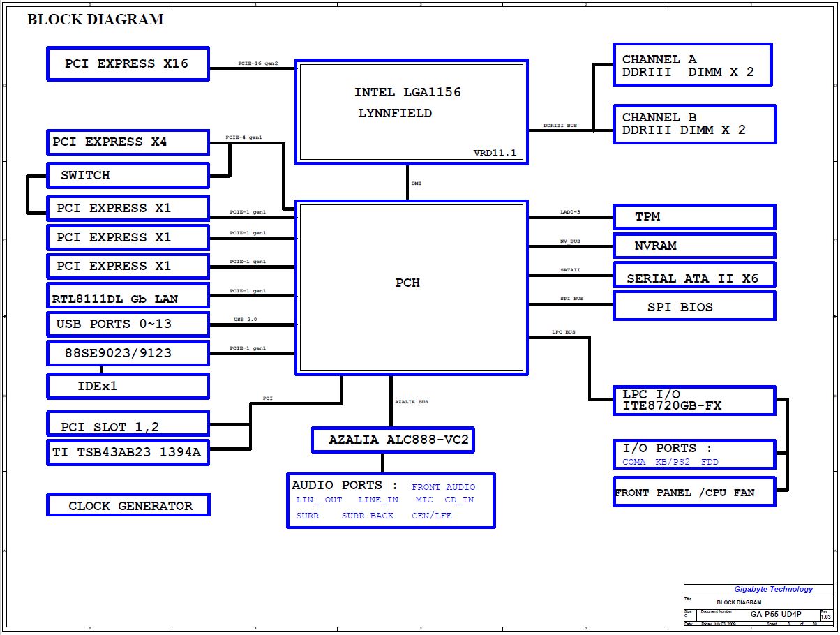Select the SPI BIOS block
Viewport: 840px width, 635px height.
tap(694, 306)
